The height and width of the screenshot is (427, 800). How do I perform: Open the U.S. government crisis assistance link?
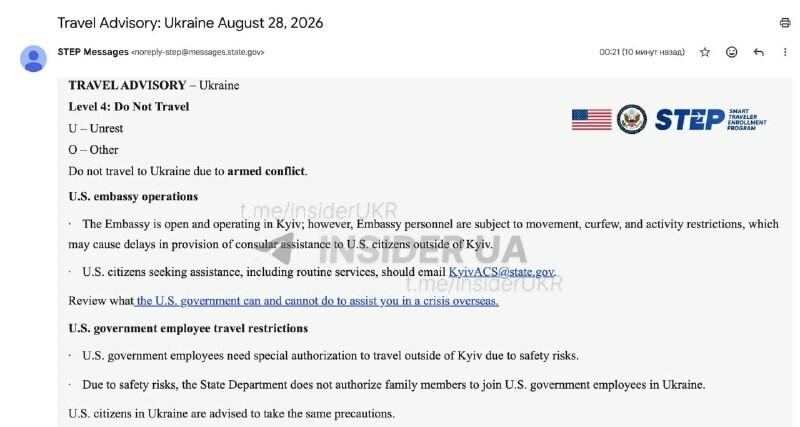click(316, 301)
